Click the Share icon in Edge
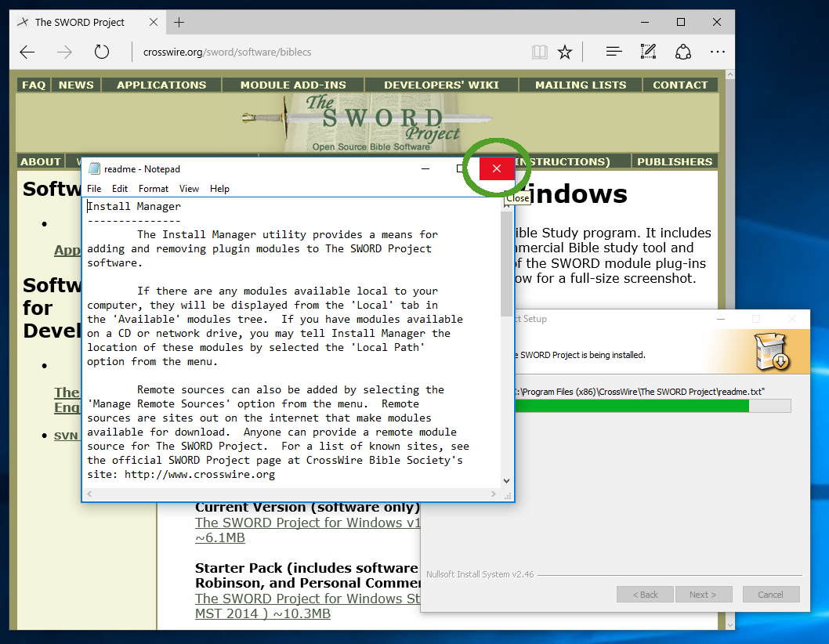The image size is (829, 644). click(x=683, y=52)
